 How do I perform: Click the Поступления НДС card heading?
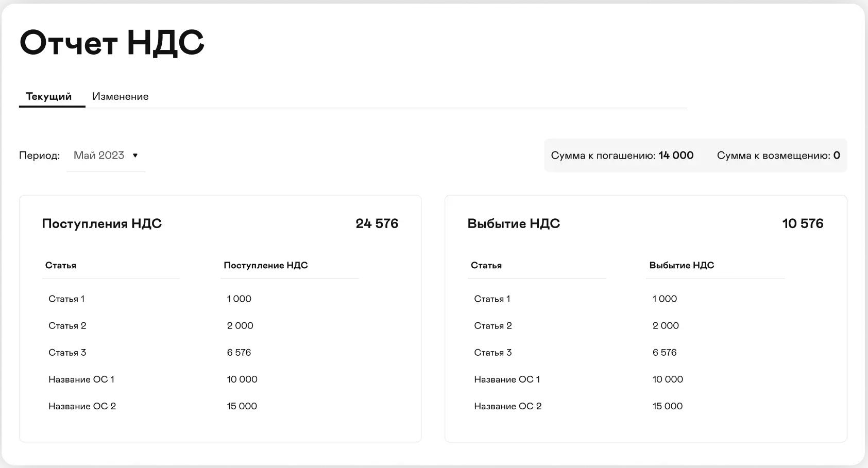[x=102, y=223]
